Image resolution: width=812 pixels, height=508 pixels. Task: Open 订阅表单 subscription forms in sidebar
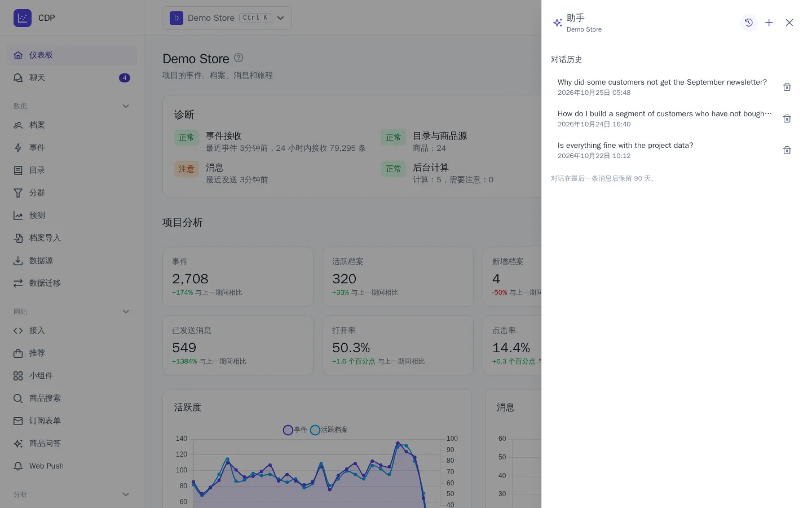point(72,421)
